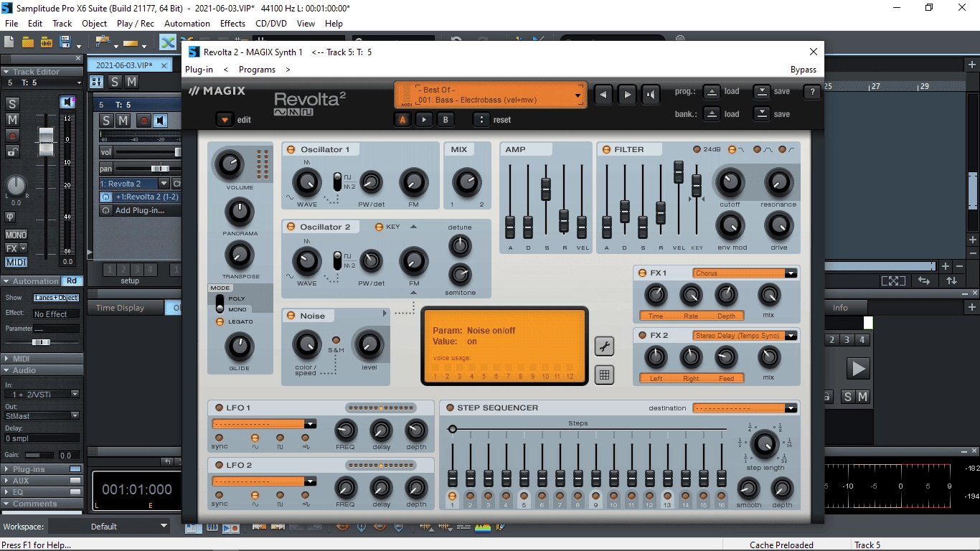Toggle FX 1 on/off LED
Image resolution: width=980 pixels, height=551 pixels.
click(641, 273)
